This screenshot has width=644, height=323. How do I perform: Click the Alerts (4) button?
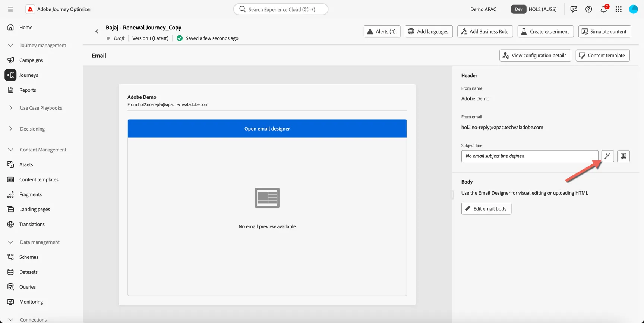coord(382,31)
